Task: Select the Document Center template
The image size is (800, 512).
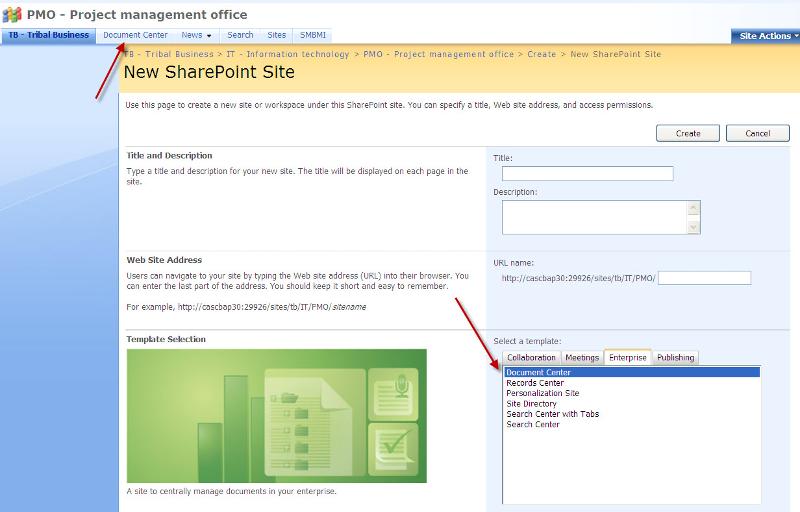Action: (x=632, y=372)
